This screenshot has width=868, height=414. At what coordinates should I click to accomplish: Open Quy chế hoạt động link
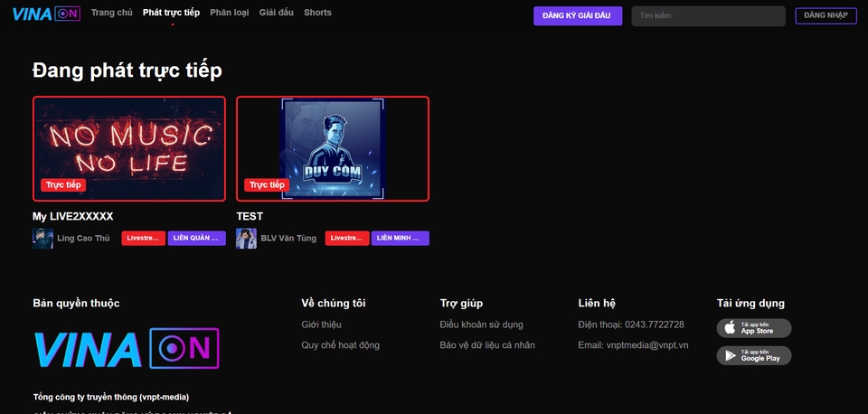click(x=341, y=345)
